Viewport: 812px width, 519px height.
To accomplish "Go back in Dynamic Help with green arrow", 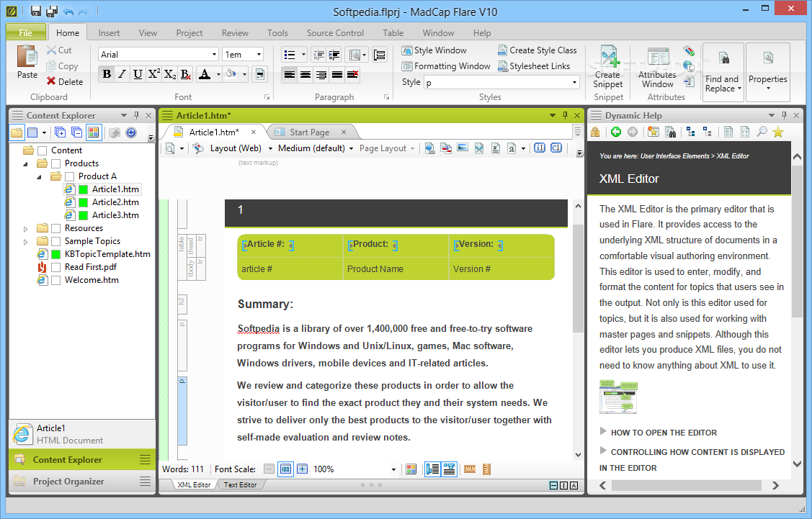I will click(x=616, y=132).
